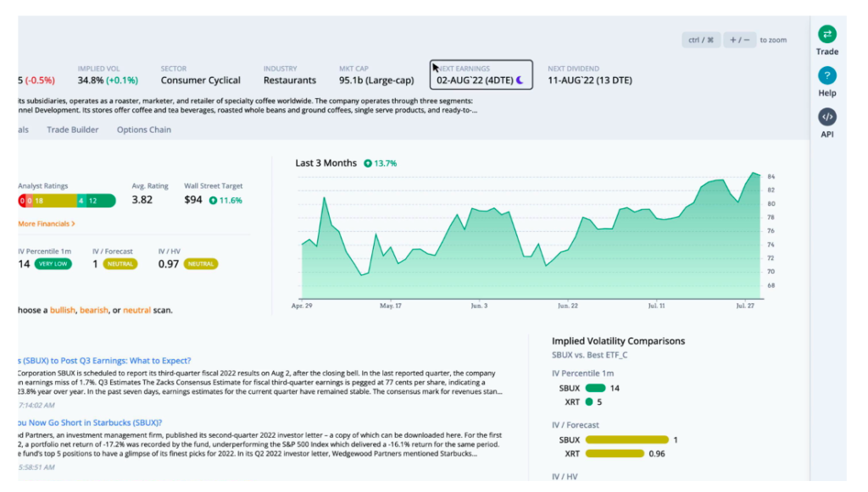This screenshot has height=492, width=868.
Task: Click the + / − zoom key button
Action: coord(739,40)
